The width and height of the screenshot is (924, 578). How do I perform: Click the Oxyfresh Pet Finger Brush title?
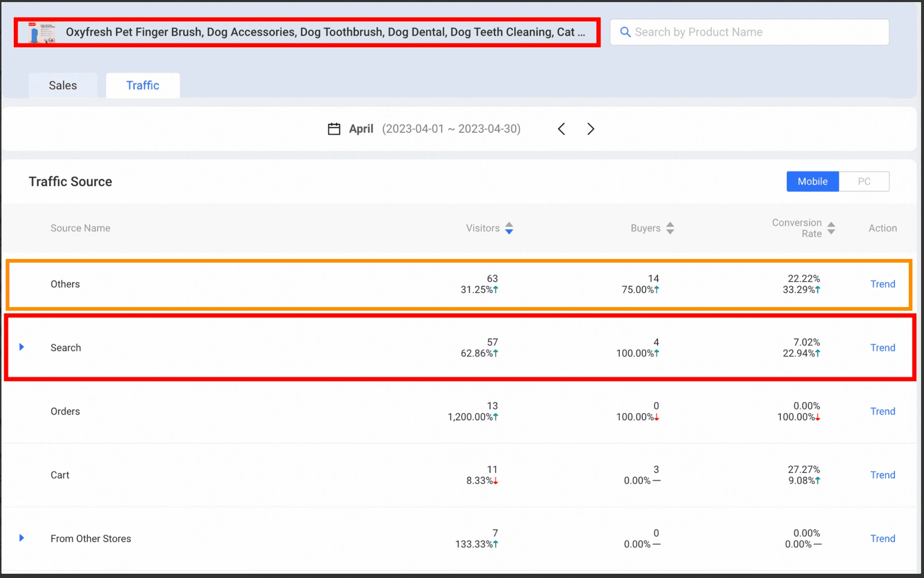point(325,32)
